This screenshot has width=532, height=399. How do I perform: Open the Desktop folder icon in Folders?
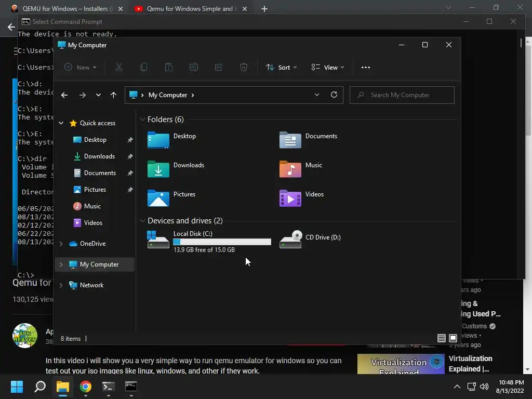coord(158,140)
